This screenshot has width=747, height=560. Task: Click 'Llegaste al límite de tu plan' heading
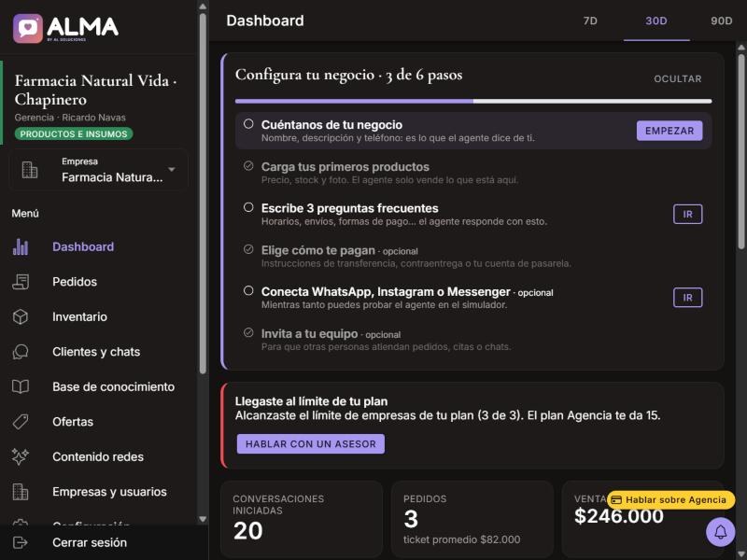[x=311, y=401]
